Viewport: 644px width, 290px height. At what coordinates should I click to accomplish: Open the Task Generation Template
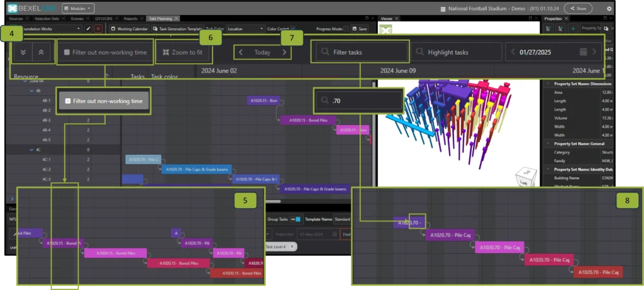click(177, 29)
